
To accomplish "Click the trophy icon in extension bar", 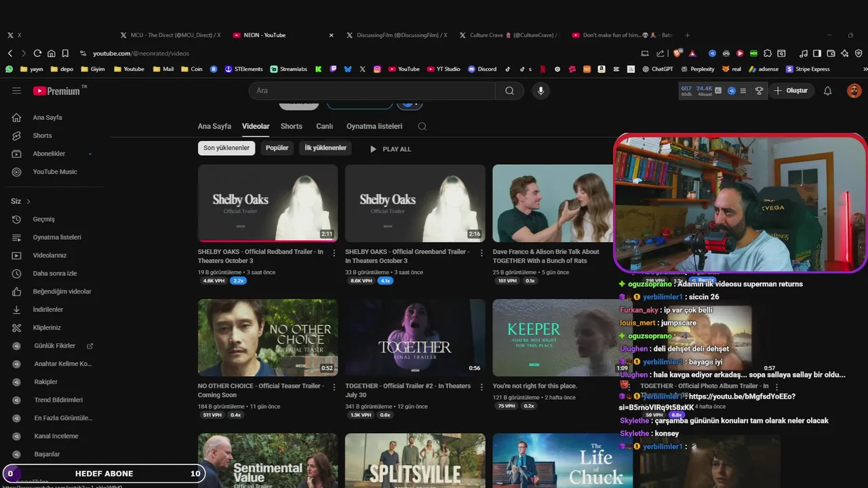I will 759,91.
